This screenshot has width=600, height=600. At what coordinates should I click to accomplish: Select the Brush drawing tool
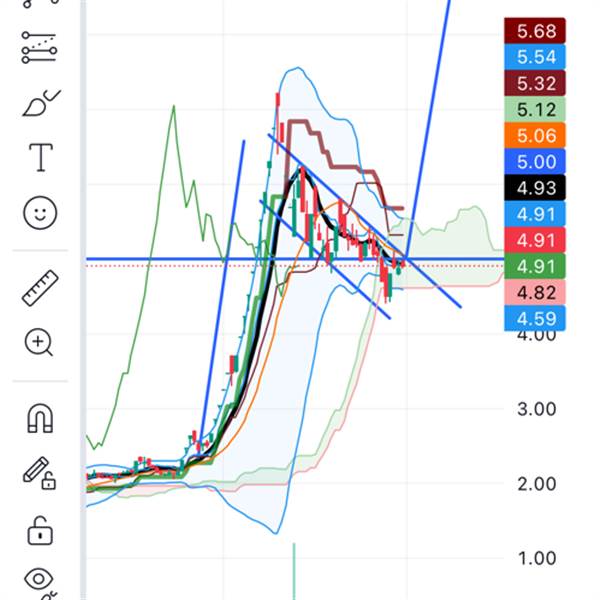click(x=41, y=103)
